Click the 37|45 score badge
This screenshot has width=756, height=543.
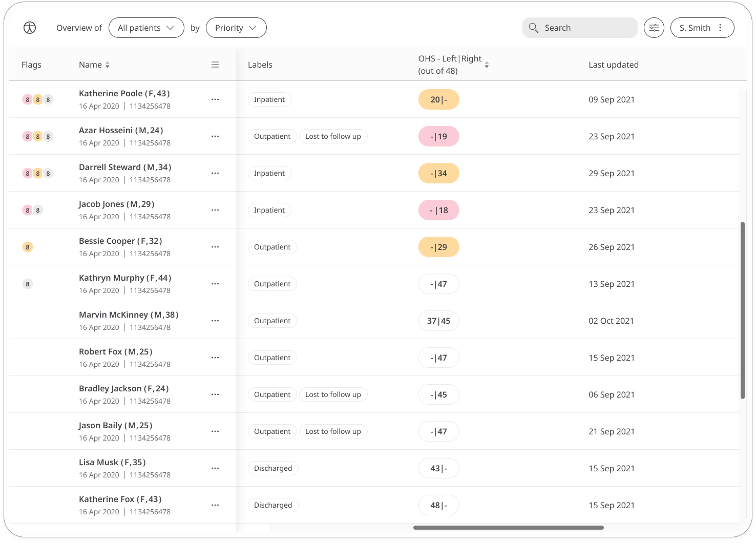[438, 321]
